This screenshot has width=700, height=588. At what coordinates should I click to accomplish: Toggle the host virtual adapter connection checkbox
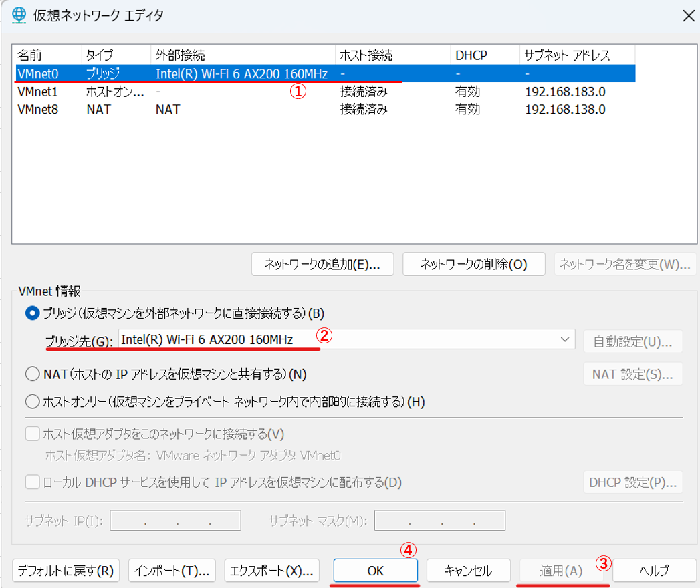[32, 434]
